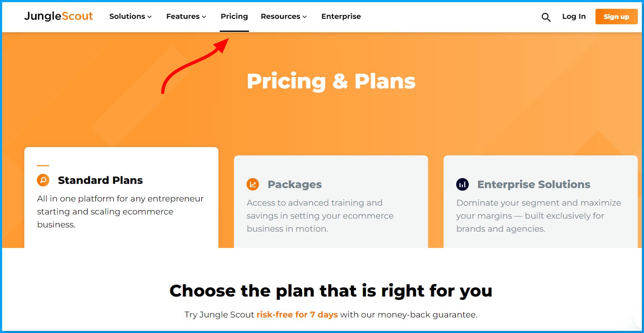Click the risk-free for 7 days text
Image resolution: width=644 pixels, height=333 pixels.
297,315
